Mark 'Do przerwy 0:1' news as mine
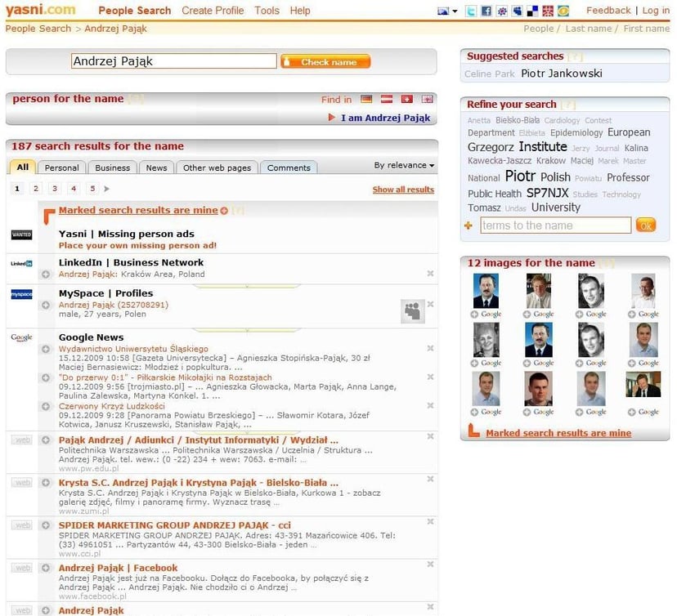The height and width of the screenshot is (616, 677). coord(46,378)
